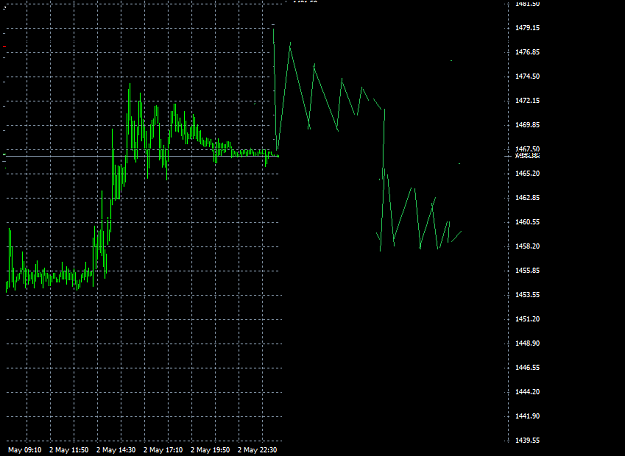625x456 pixels.
Task: Select the 2 May 17:10 time label
Action: (x=163, y=450)
